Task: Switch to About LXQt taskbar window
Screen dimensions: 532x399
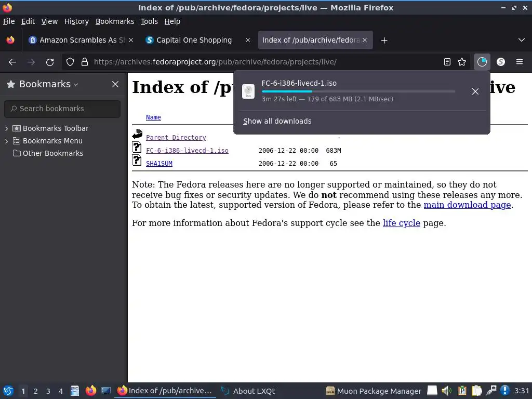Action: (x=248, y=391)
